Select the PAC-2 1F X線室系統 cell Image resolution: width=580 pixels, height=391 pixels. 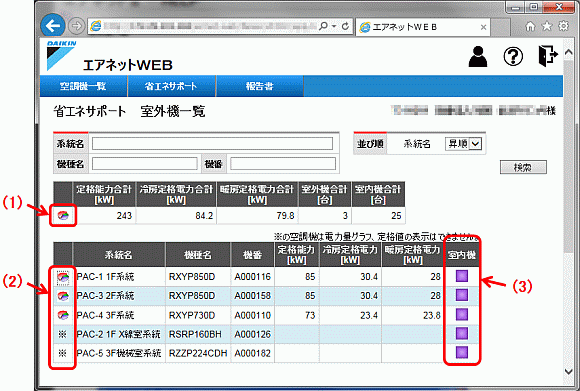pos(119,334)
